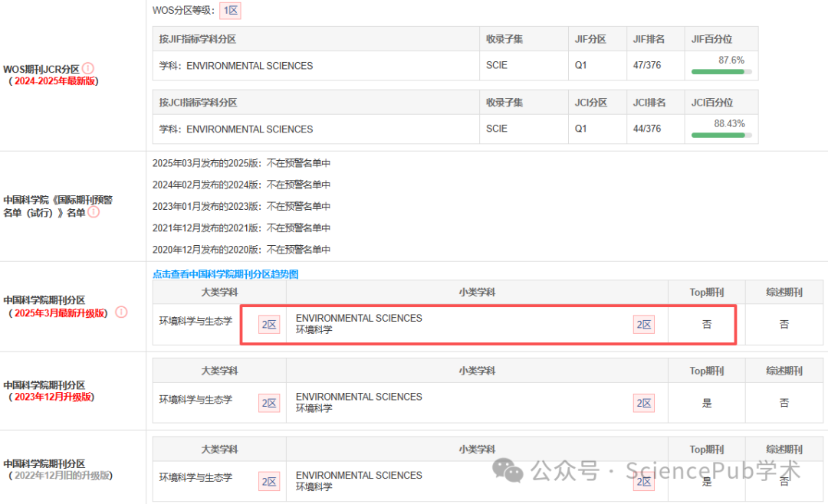
Task: Select 综述期刊 value 否 in 2023年12月 table
Action: [x=784, y=403]
